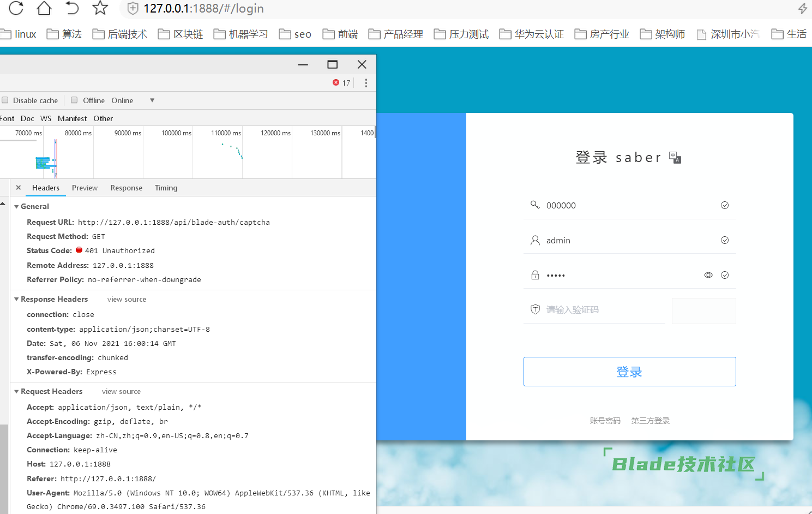
Task: Open DevTools three-dot customize menu
Action: click(x=366, y=82)
